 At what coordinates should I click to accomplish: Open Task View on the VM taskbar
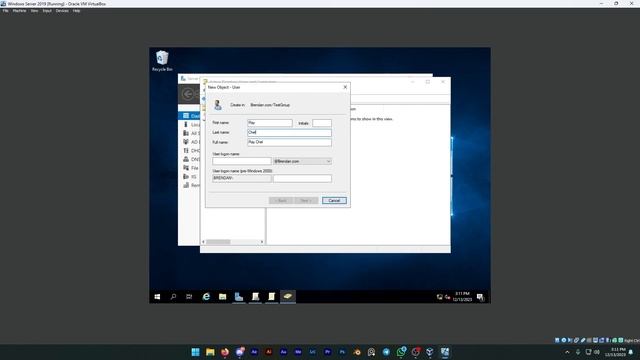[x=189, y=297]
